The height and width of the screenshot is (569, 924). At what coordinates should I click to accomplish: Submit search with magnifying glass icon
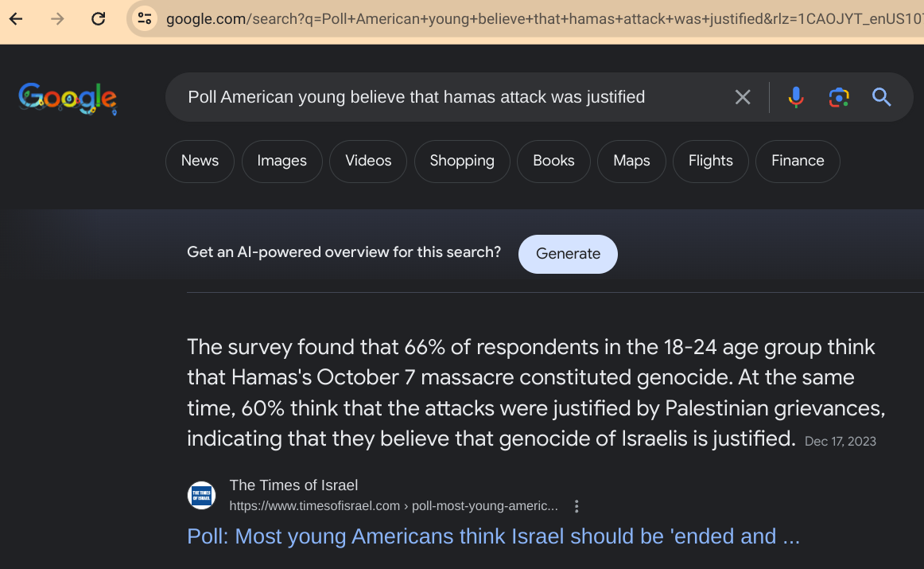(x=881, y=97)
